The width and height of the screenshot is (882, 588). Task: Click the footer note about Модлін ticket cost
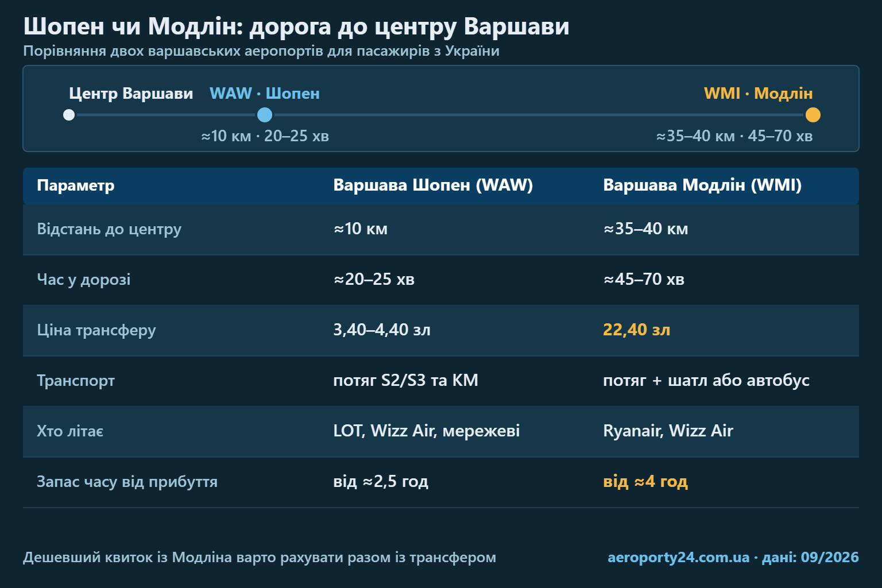[260, 558]
